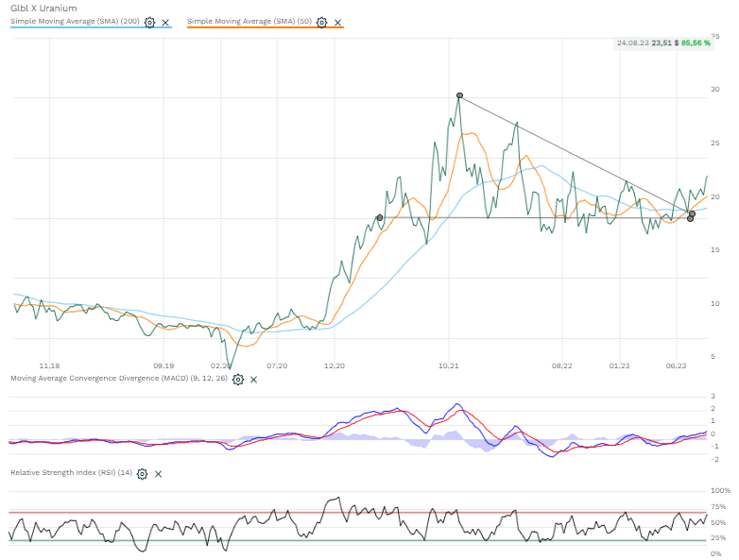This screenshot has height=560, width=739.
Task: Remove the SMA (50) indicator
Action: point(338,22)
